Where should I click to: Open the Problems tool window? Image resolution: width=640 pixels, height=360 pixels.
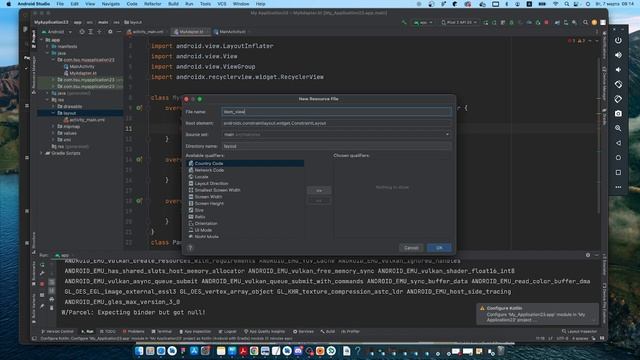[133, 331]
